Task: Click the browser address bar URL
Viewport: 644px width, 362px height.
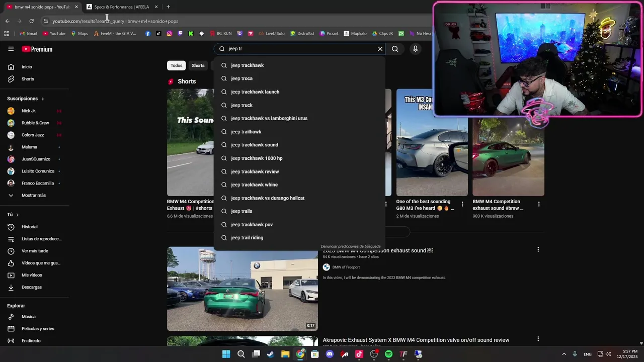Action: [x=115, y=21]
